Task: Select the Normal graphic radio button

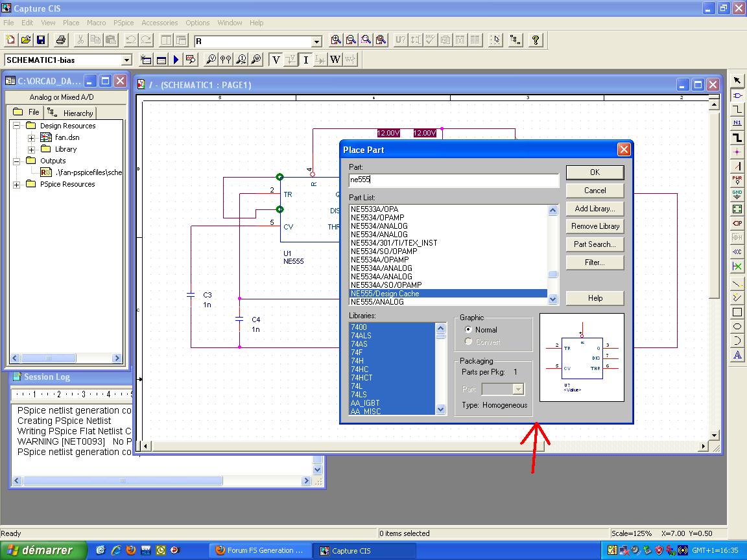Action: [469, 330]
